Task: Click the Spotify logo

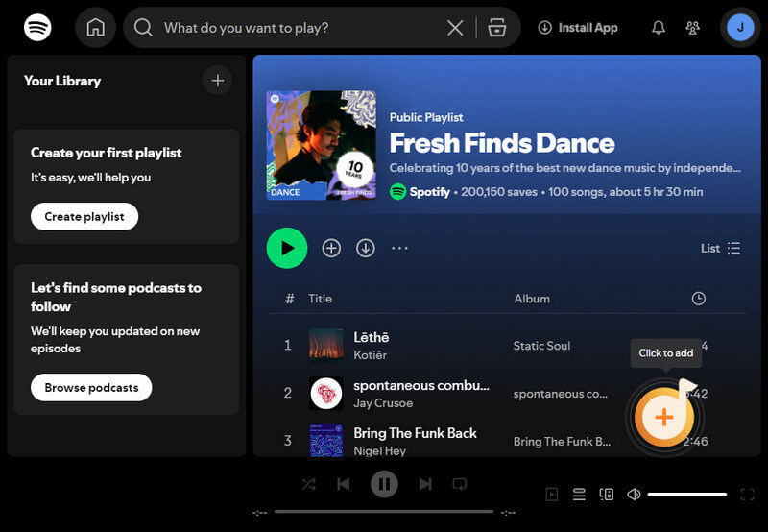Action: point(37,28)
